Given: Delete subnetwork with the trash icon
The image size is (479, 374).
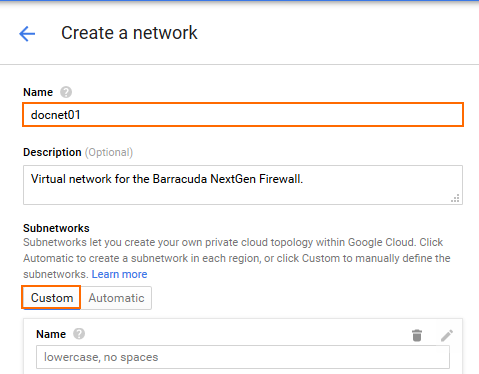Looking at the screenshot, I should (417, 335).
